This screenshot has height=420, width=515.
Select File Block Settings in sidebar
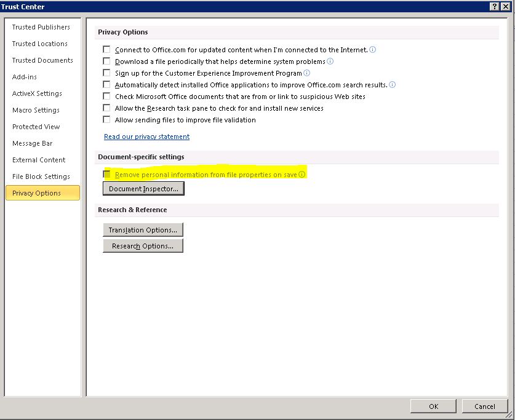coord(41,176)
